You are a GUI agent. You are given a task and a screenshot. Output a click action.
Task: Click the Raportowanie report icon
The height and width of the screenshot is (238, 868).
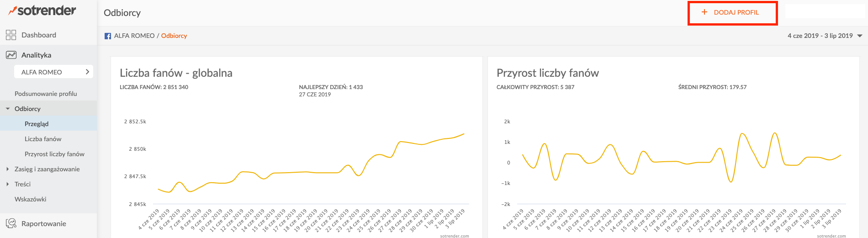coord(11,223)
